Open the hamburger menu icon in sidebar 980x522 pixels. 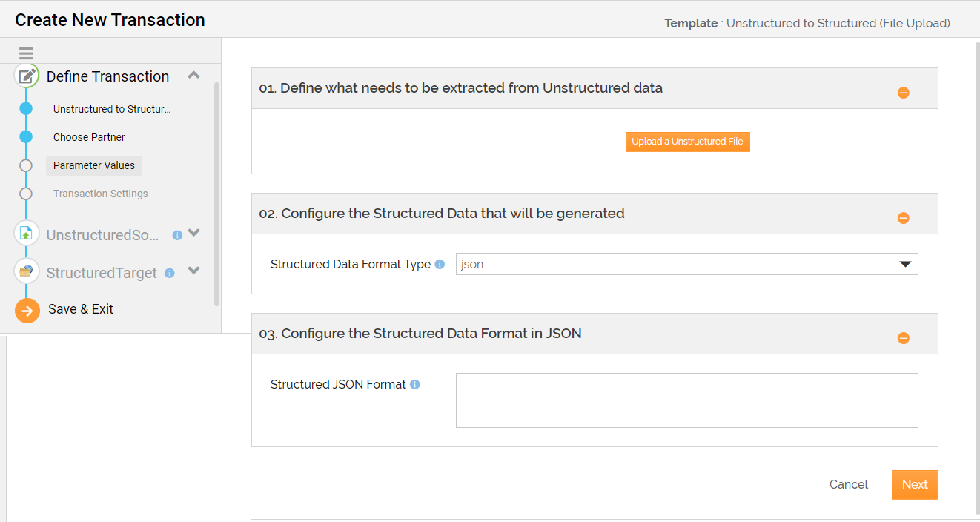[x=26, y=53]
